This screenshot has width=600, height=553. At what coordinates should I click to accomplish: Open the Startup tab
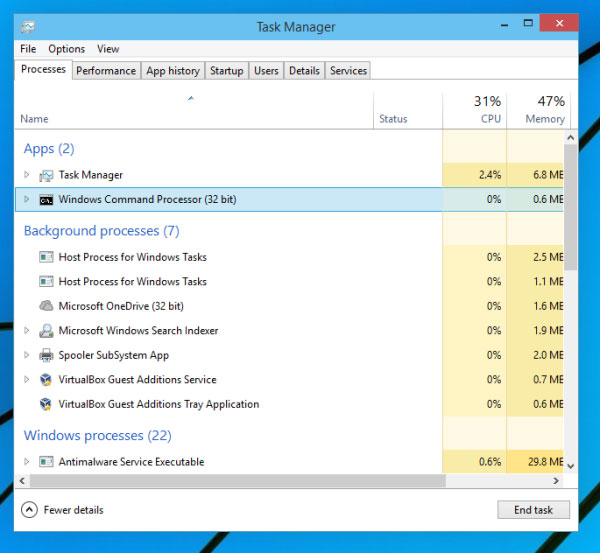pyautogui.click(x=227, y=71)
